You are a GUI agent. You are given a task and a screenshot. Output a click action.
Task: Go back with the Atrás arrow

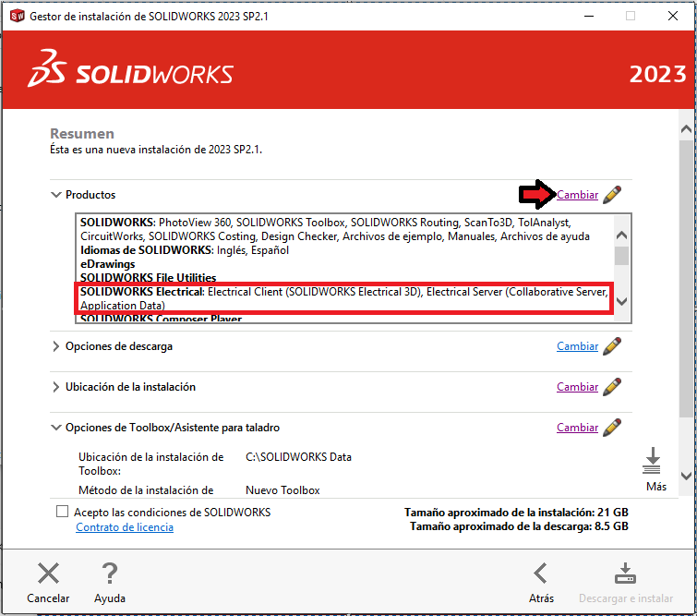pyautogui.click(x=541, y=573)
